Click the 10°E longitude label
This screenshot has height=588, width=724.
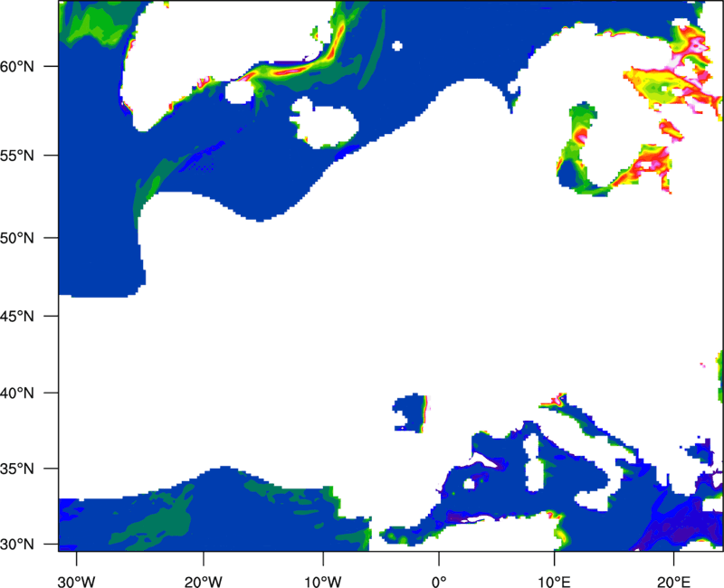point(555,582)
